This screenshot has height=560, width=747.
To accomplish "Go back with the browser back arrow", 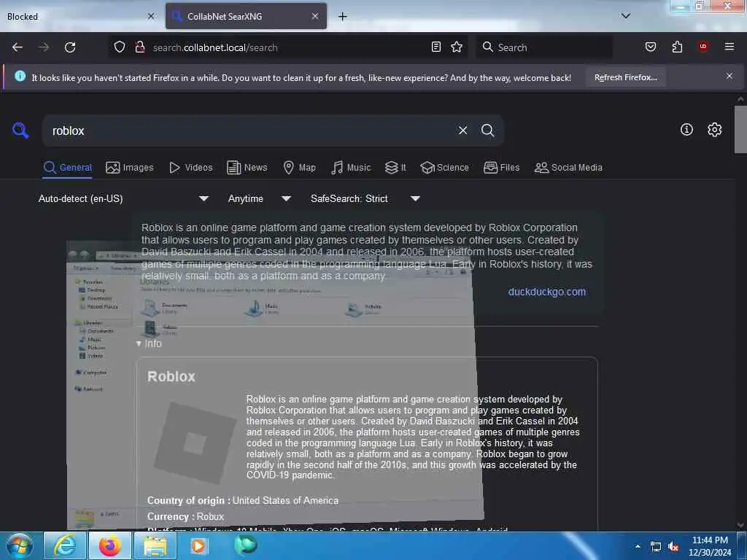I will point(18,47).
